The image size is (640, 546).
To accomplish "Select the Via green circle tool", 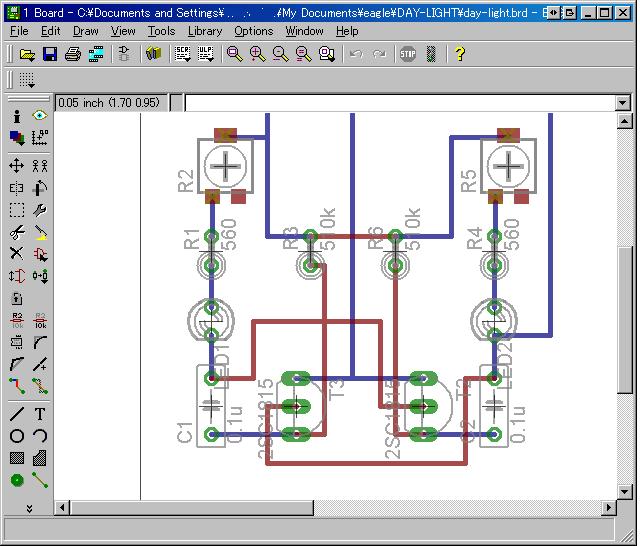I will [17, 480].
